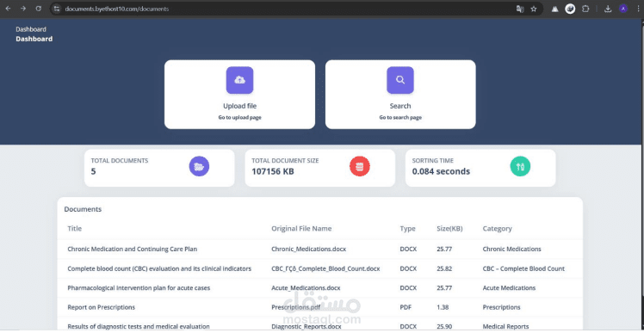Click the magnifier search icon
Screen dimensions: 644x333
400,80
